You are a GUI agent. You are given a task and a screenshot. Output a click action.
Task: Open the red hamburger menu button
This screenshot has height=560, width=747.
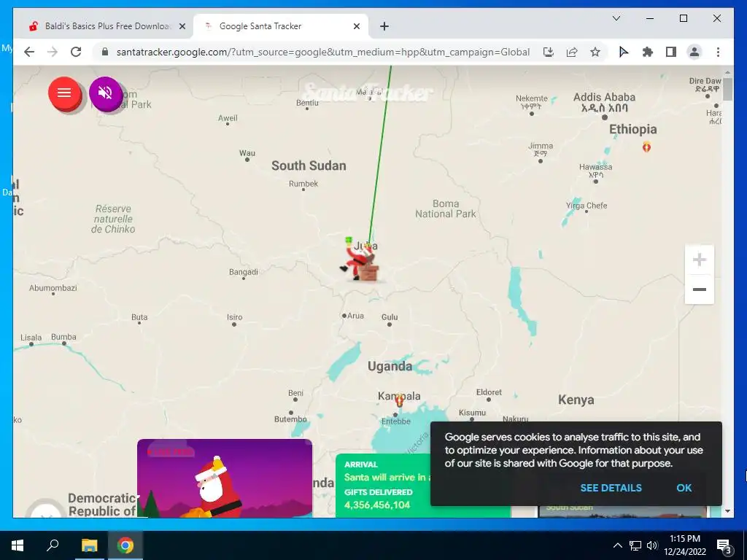(64, 93)
